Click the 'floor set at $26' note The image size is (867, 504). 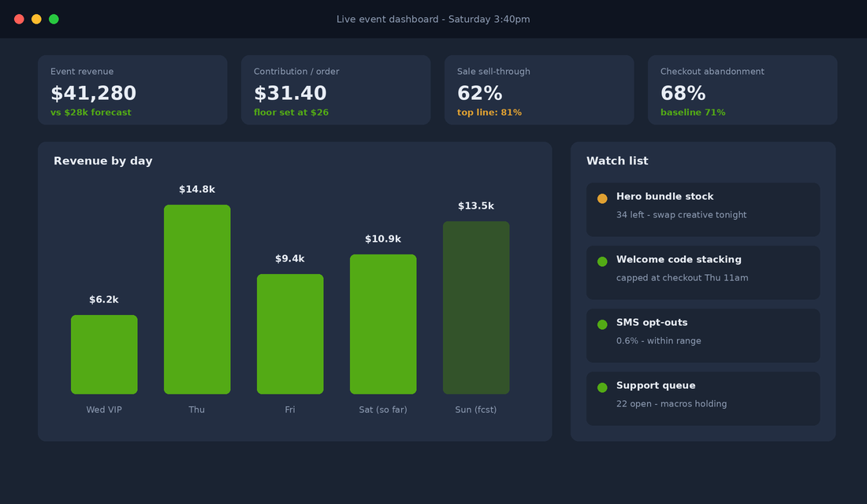click(291, 112)
